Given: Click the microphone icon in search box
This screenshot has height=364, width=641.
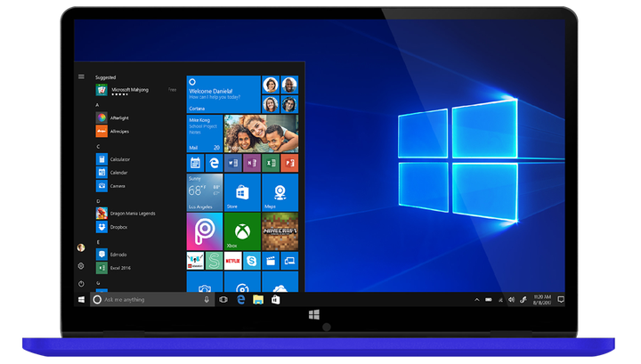Looking at the screenshot, I should pyautogui.click(x=207, y=299).
